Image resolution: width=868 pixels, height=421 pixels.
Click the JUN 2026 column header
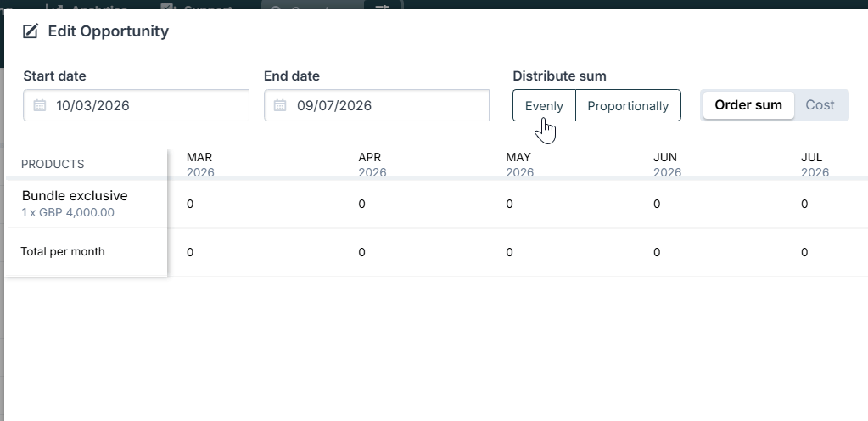pos(667,164)
